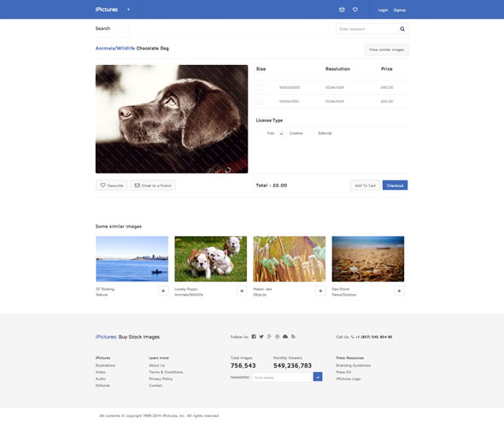Open the Facebook follow icon
The height and width of the screenshot is (424, 504).
254,337
